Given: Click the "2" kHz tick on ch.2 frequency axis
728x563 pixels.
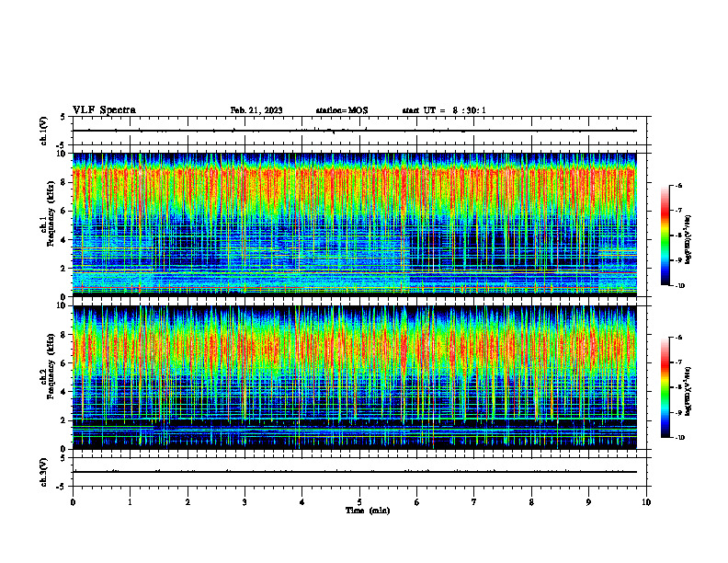Looking at the screenshot, I should [64, 420].
